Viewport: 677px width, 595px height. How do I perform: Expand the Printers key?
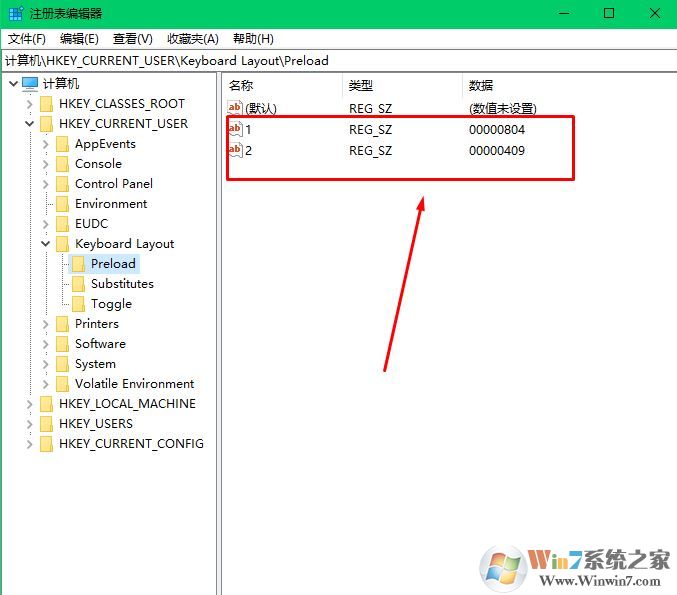pyautogui.click(x=46, y=324)
